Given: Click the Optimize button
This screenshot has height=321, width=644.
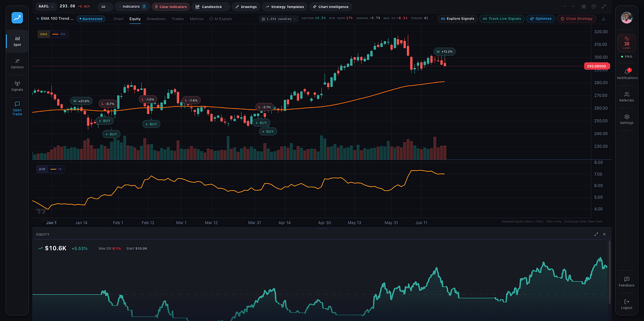Looking at the screenshot, I should [540, 19].
